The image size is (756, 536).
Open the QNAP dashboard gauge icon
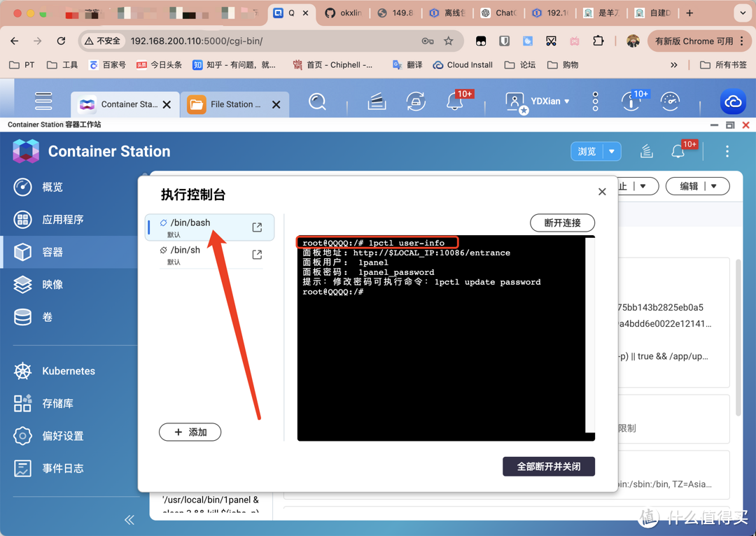click(x=670, y=102)
